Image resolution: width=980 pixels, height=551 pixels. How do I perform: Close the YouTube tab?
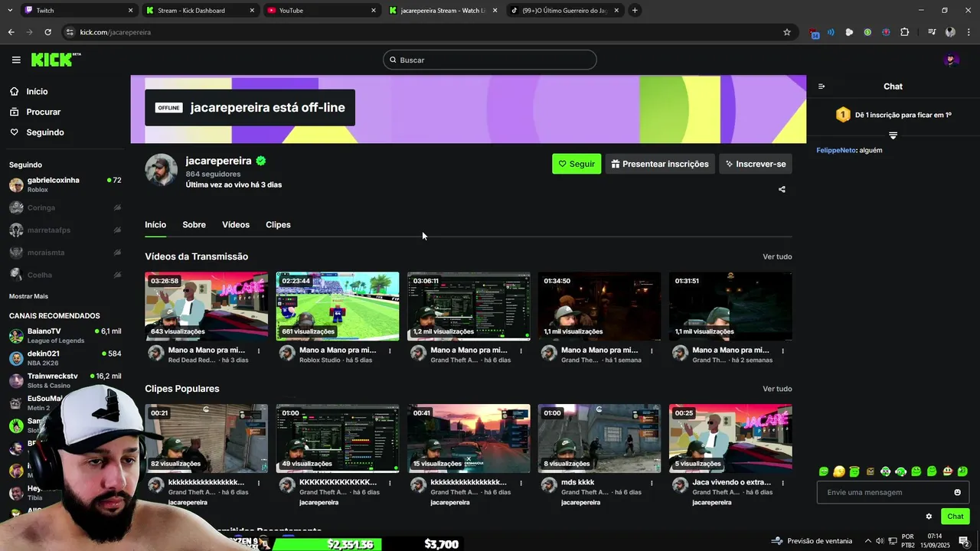(x=374, y=10)
